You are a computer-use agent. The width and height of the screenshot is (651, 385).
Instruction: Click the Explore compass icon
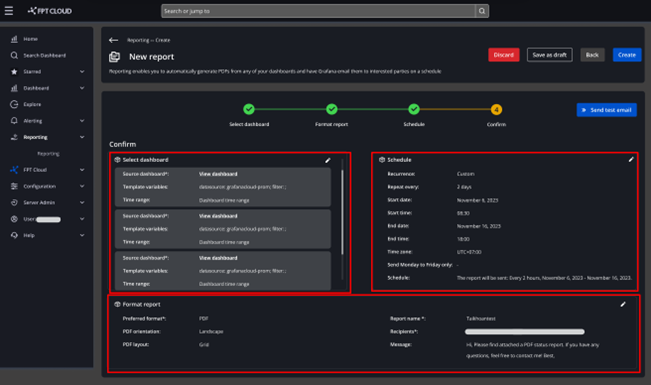[x=14, y=104]
